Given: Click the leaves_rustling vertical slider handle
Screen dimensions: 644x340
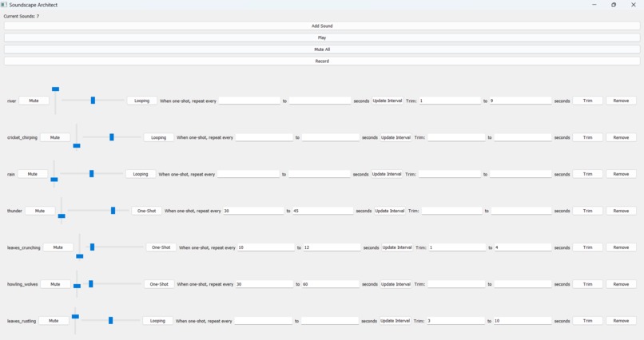Looking at the screenshot, I should click(x=75, y=316).
